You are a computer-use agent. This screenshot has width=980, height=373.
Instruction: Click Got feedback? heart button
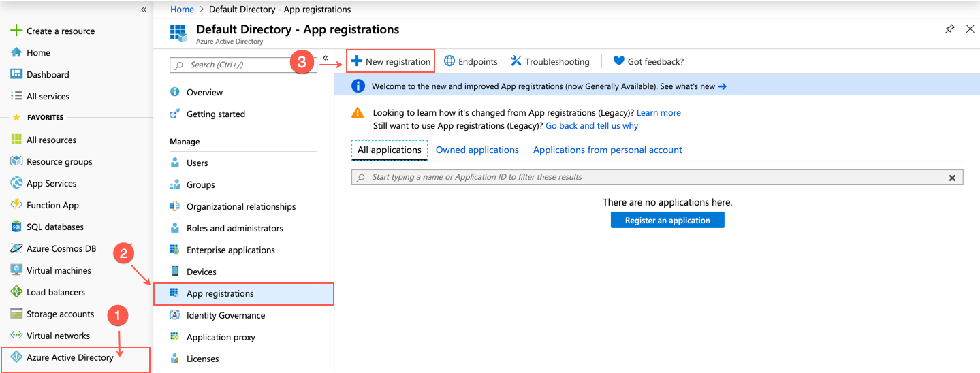648,61
